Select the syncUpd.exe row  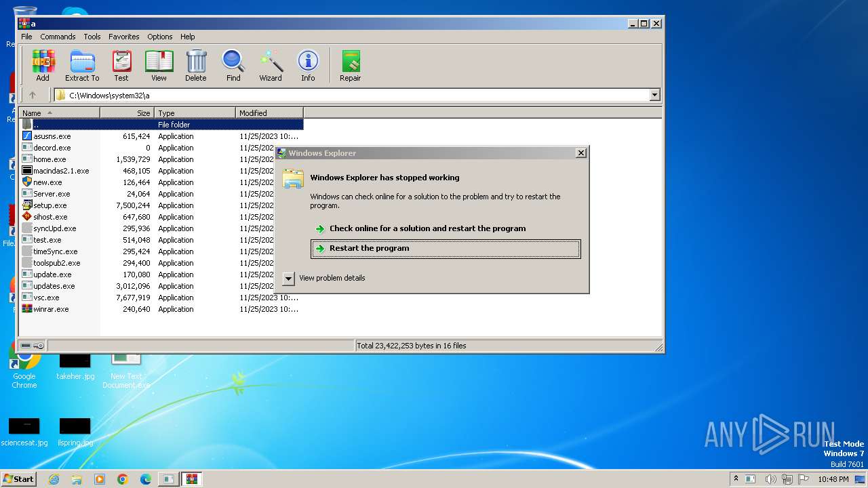click(161, 228)
